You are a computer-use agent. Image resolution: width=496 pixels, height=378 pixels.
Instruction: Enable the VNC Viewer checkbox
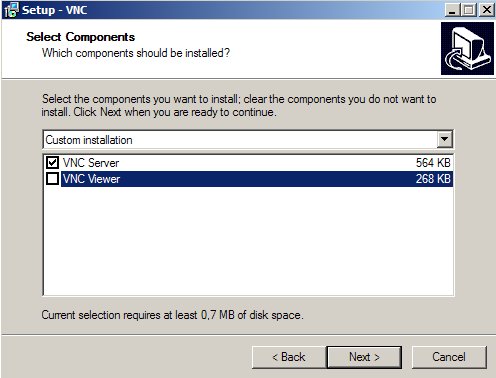52,179
